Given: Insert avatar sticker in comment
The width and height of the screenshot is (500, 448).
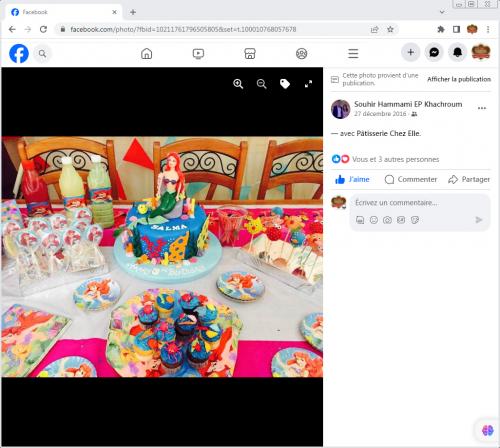Looking at the screenshot, I should [360, 220].
